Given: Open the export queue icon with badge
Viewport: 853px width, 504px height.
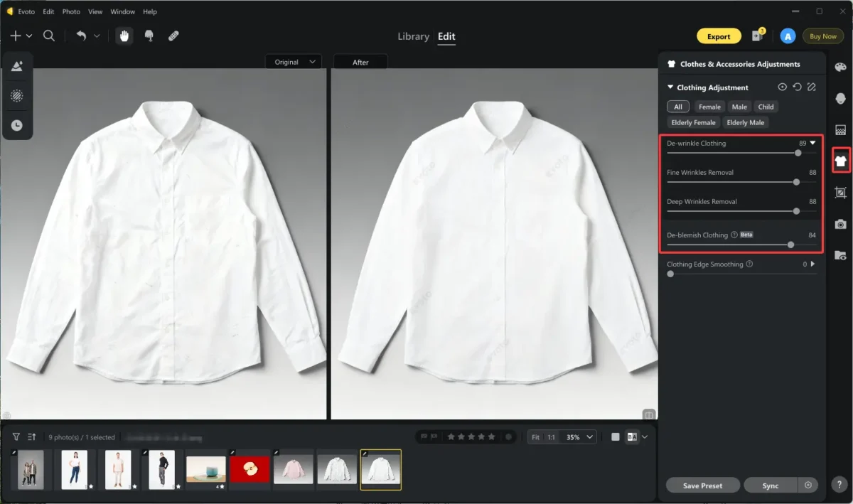Looking at the screenshot, I should click(x=758, y=36).
